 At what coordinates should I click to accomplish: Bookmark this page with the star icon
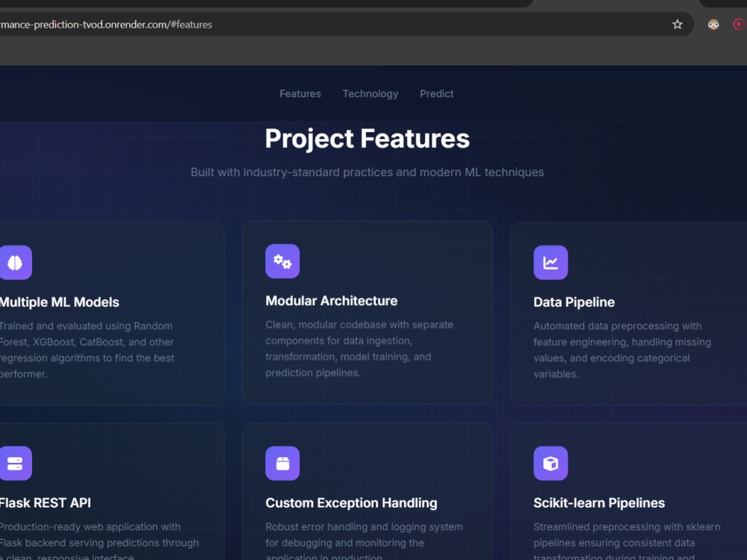point(677,25)
